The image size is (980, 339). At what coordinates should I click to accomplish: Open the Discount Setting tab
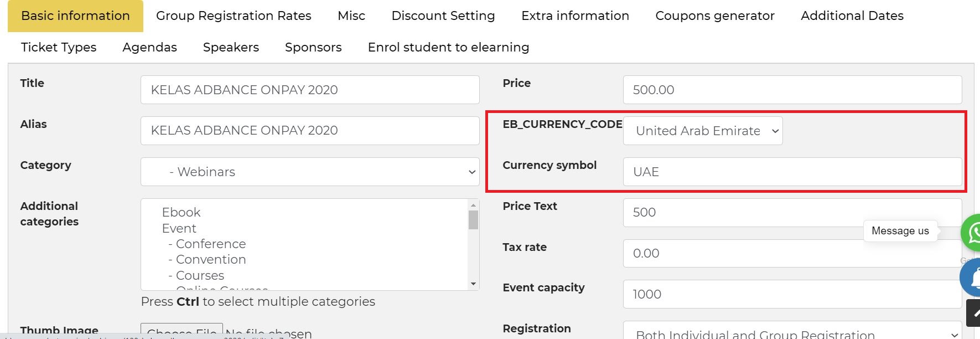pyautogui.click(x=443, y=16)
